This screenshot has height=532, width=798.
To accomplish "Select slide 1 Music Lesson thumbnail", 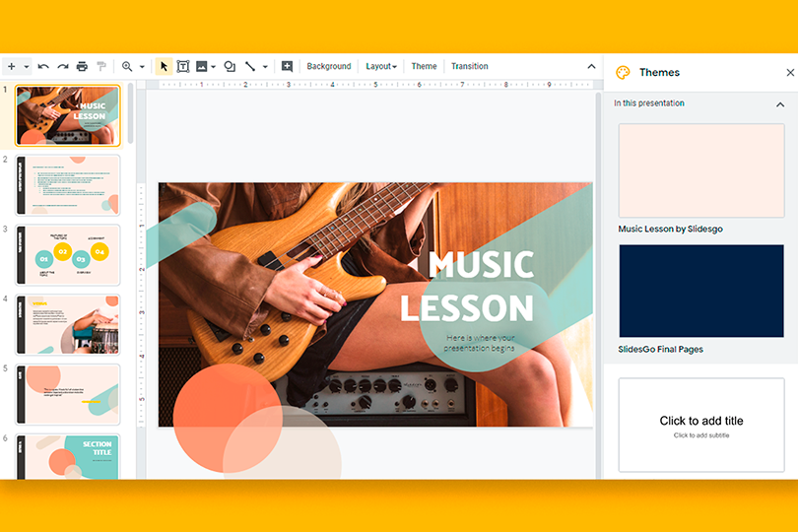I will pyautogui.click(x=68, y=115).
